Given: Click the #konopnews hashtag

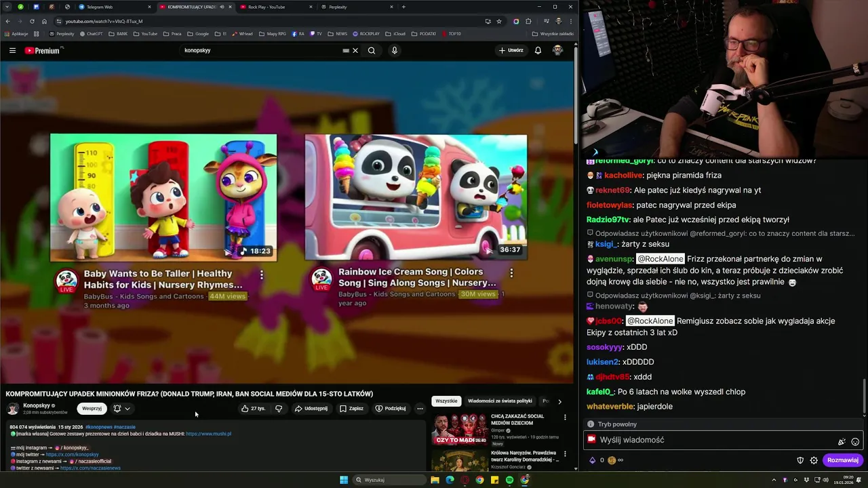Looking at the screenshot, I should point(98,427).
